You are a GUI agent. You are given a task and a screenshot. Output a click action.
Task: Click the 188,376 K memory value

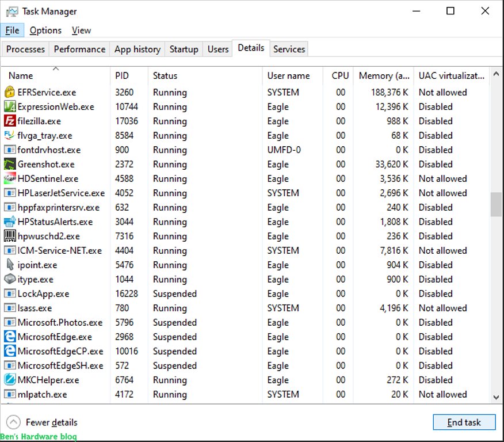[x=390, y=92]
